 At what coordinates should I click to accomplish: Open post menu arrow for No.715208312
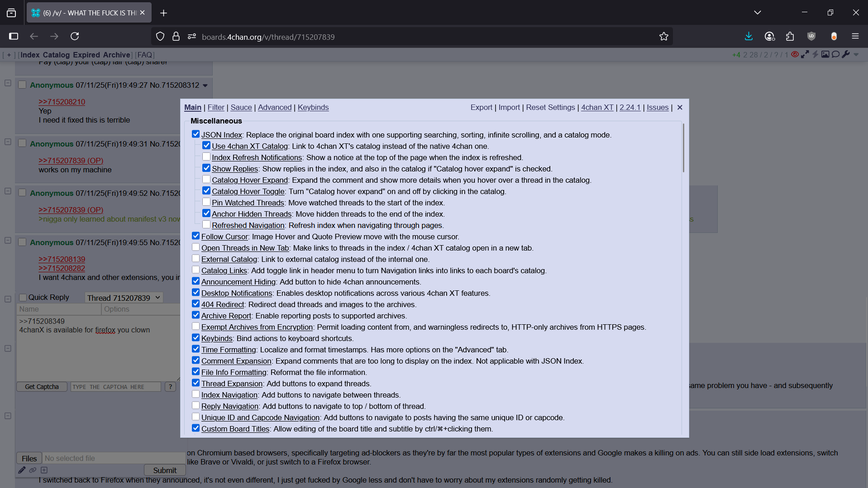[205, 85]
